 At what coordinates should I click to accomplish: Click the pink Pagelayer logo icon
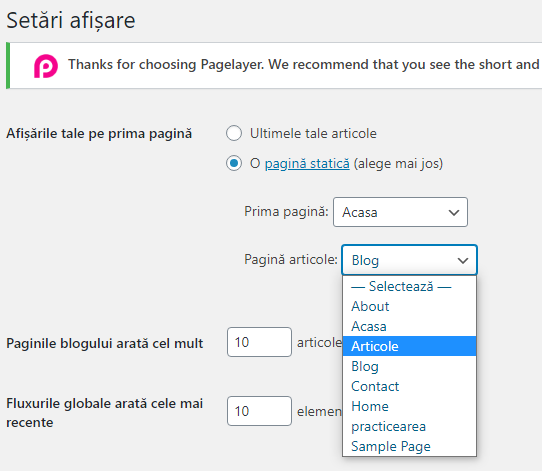(x=46, y=66)
